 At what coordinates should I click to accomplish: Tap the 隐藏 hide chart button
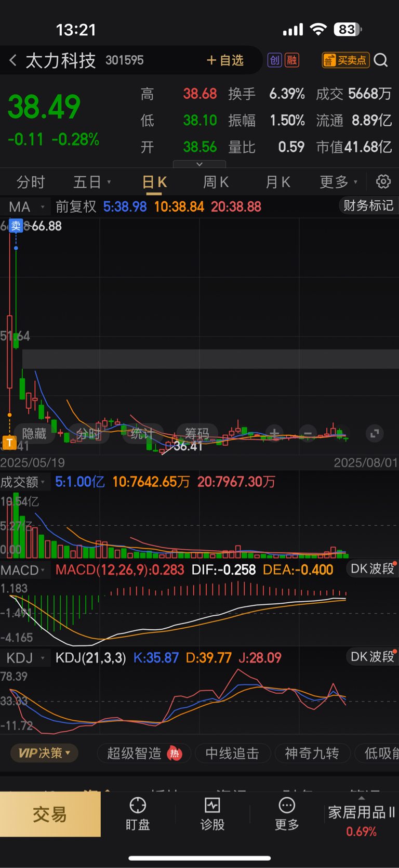34,433
